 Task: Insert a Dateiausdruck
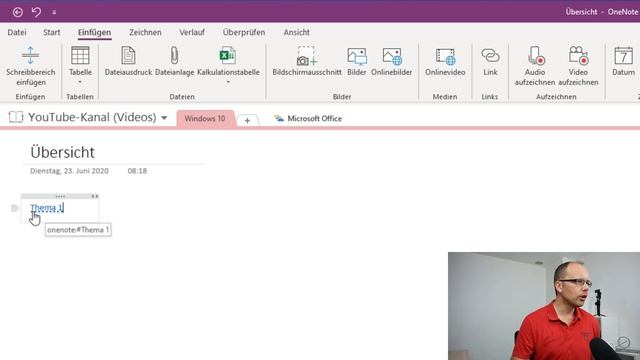point(128,61)
